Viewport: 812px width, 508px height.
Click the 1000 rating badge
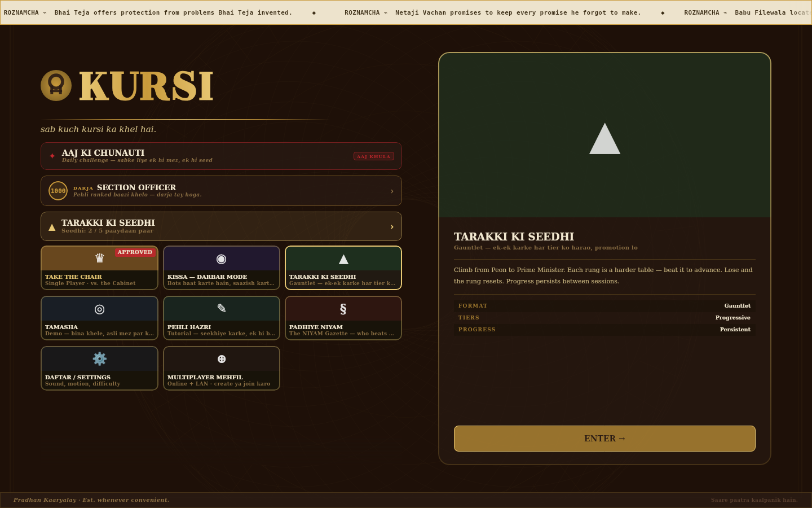(58, 191)
